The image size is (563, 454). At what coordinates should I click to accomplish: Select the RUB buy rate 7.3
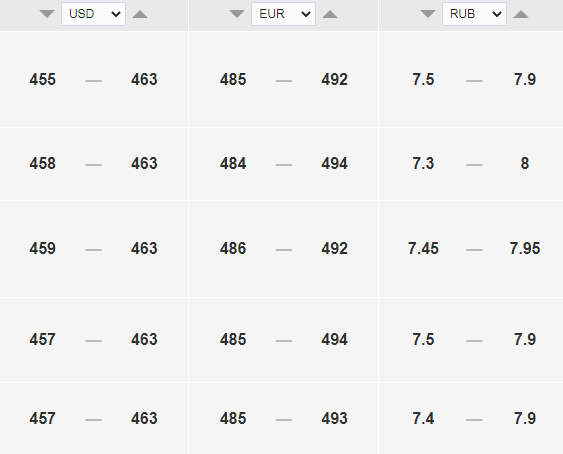pos(423,163)
